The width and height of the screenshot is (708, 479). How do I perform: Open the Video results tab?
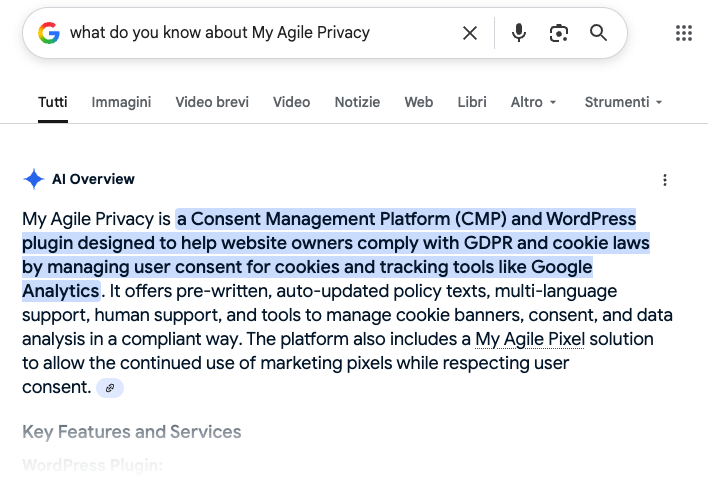coord(291,102)
